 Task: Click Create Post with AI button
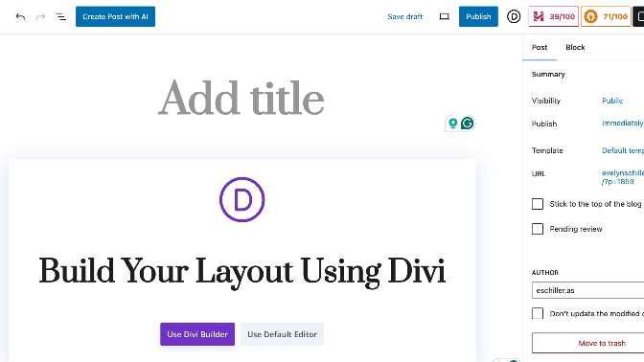click(x=115, y=16)
